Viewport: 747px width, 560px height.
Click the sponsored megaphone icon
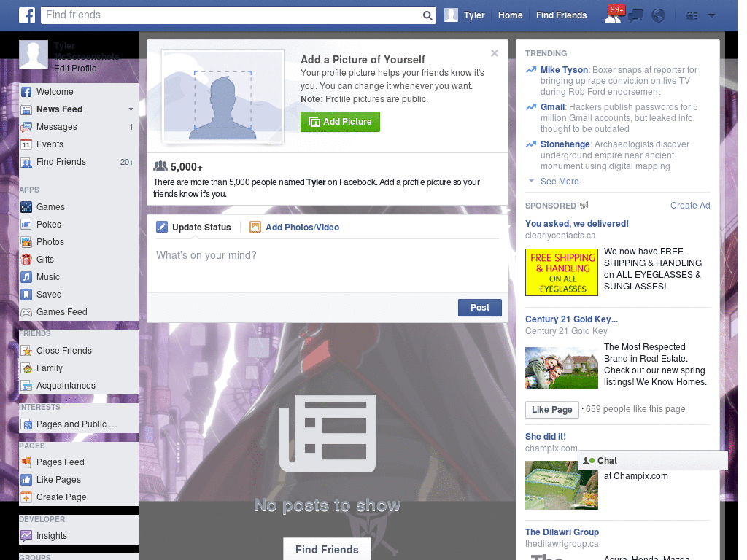point(584,205)
